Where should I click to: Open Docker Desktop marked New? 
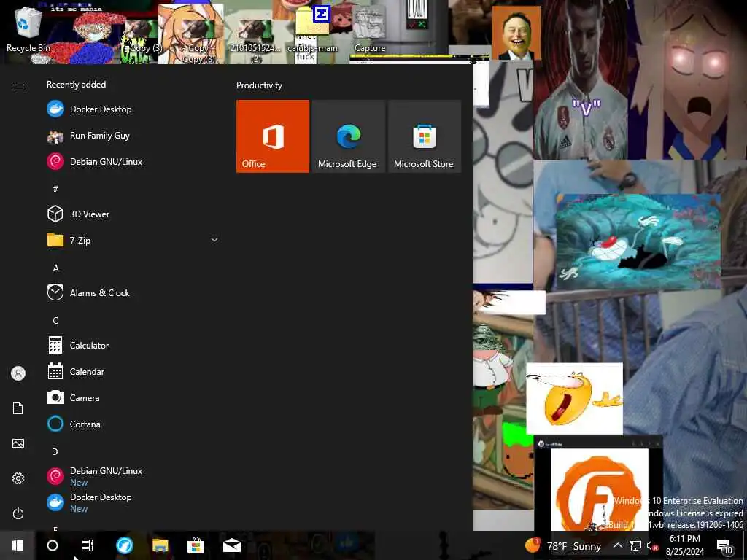(133, 502)
